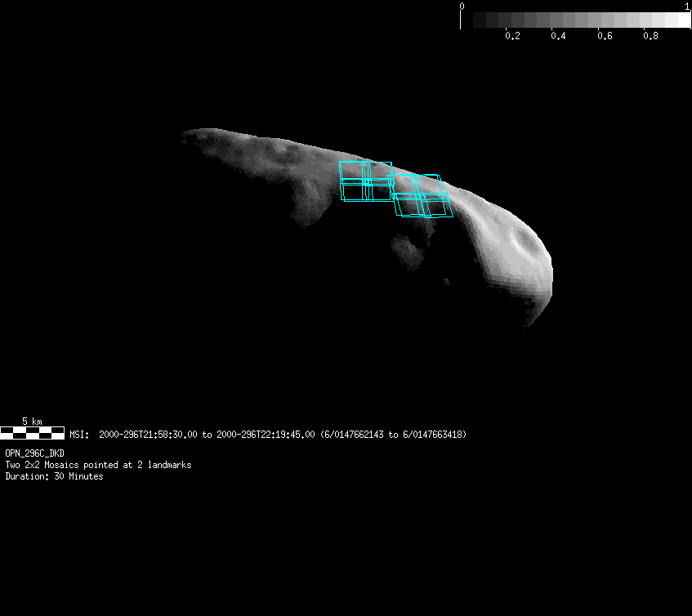This screenshot has width=692, height=616.
Task: Click the 0.4 label on the grayscale bar
Action: pos(558,36)
